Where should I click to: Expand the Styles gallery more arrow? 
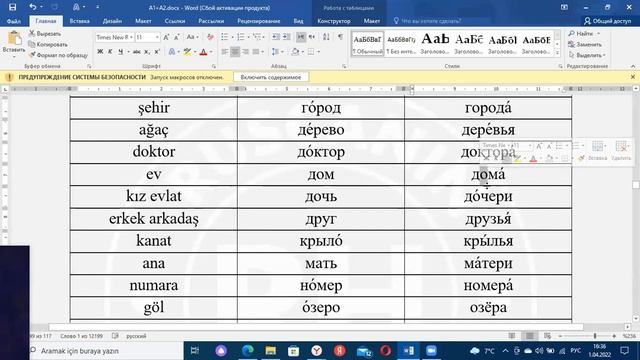point(558,53)
